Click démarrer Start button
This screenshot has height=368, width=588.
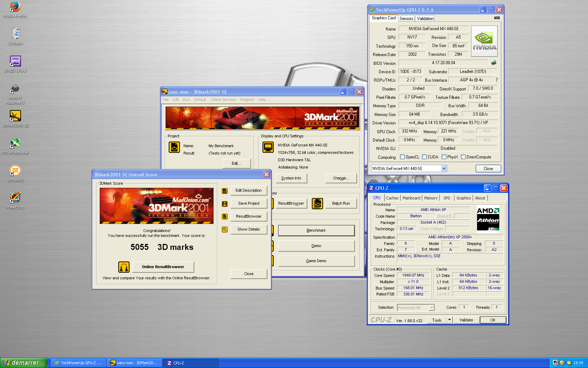click(23, 363)
